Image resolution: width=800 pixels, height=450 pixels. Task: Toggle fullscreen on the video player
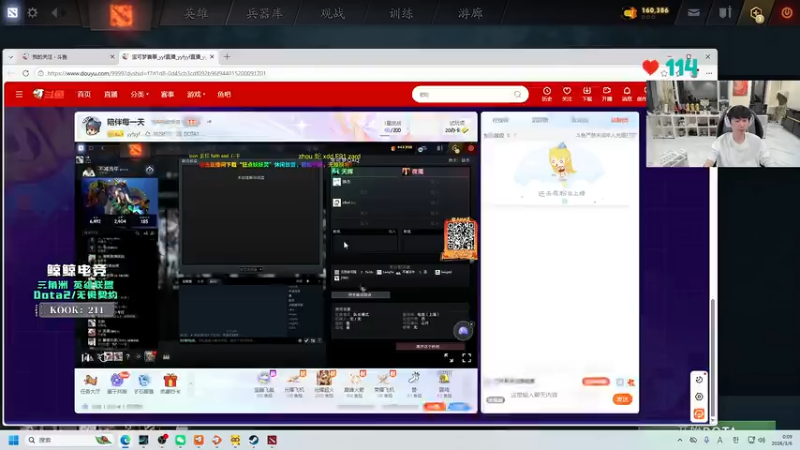click(466, 358)
